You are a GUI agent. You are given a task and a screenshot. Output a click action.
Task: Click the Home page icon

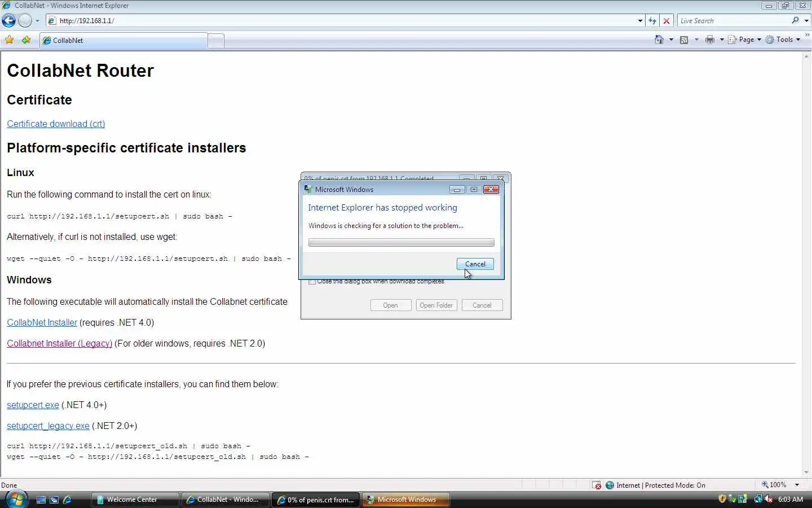(x=659, y=40)
